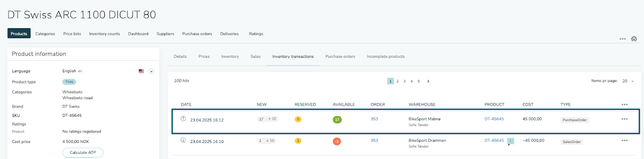Click the down-arrow icon on SalesOrder row
The height and width of the screenshot is (159, 644).
[x=183, y=140]
